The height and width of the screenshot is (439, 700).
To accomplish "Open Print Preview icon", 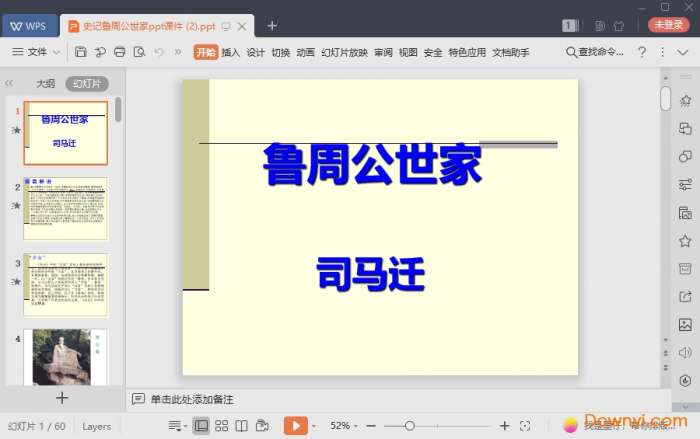I will (x=139, y=52).
